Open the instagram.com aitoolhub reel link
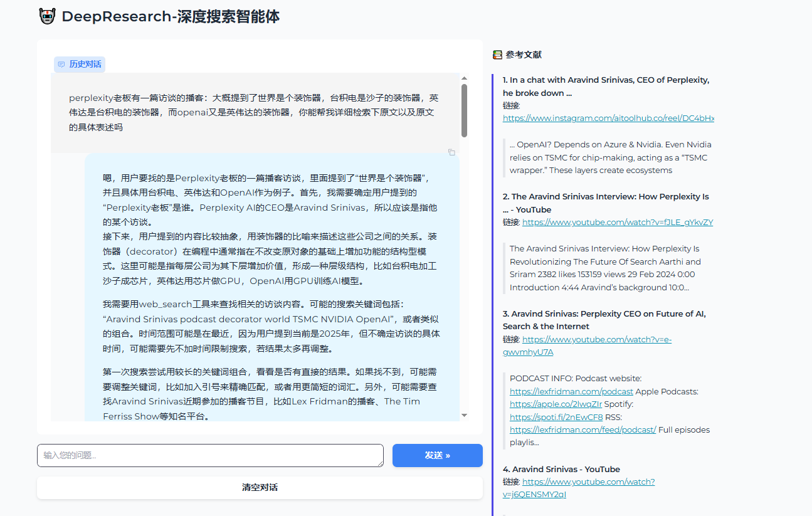The height and width of the screenshot is (516, 812). 608,118
